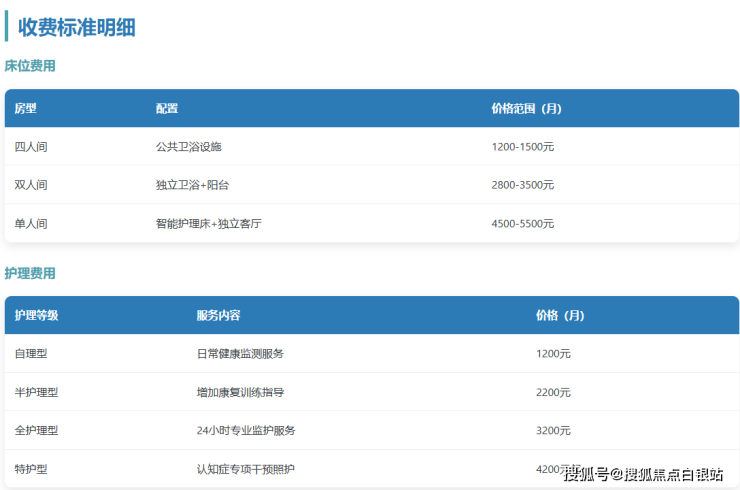This screenshot has width=740, height=490.
Task: Select the 4500-5500元 price cell
Action: point(522,224)
